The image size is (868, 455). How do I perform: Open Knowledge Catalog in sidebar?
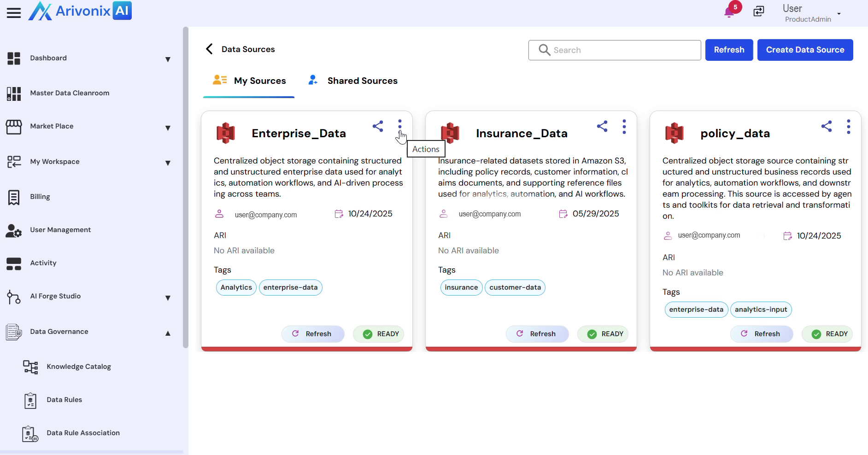pyautogui.click(x=79, y=367)
